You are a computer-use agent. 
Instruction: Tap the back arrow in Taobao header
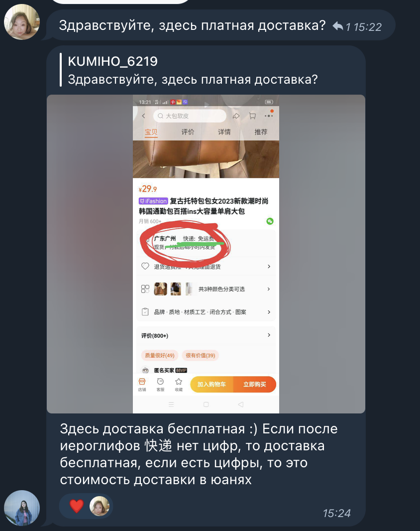(143, 116)
